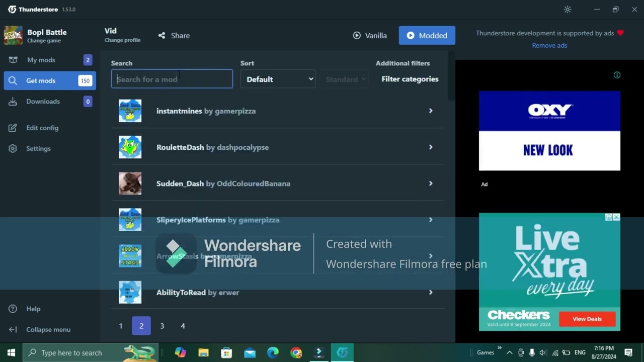Click the Change game link
Image resolution: width=644 pixels, height=362 pixels.
click(x=44, y=41)
